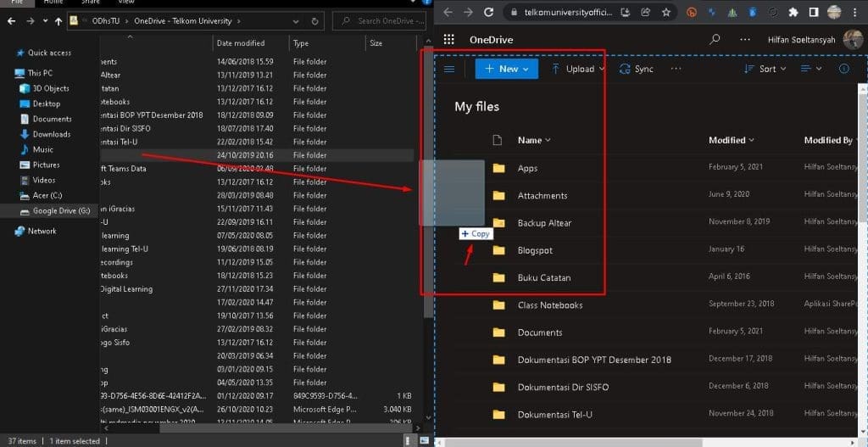This screenshot has width=868, height=447.
Task: Click the share page icon in address bar
Action: coord(645,12)
